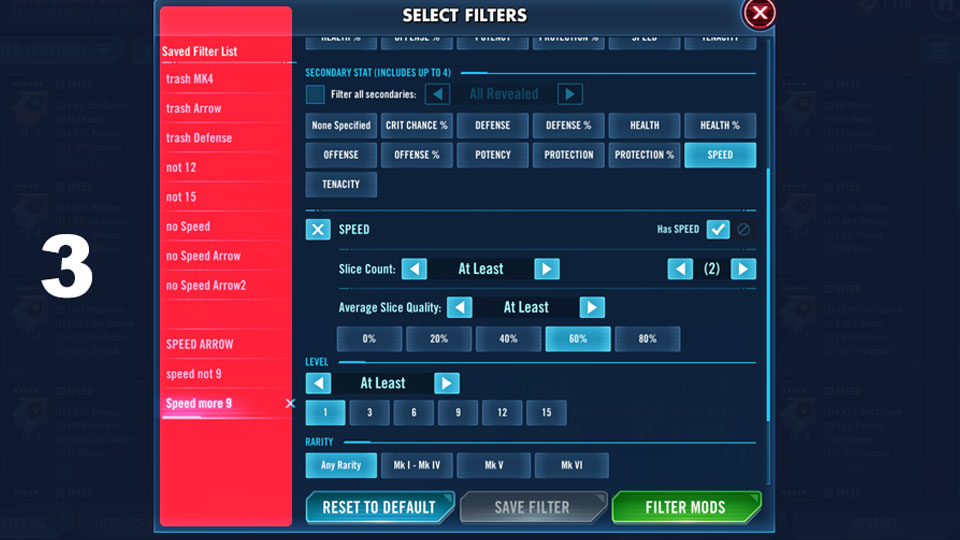The width and height of the screenshot is (960, 540).
Task: Toggle TENACITY secondary stat
Action: [x=341, y=184]
